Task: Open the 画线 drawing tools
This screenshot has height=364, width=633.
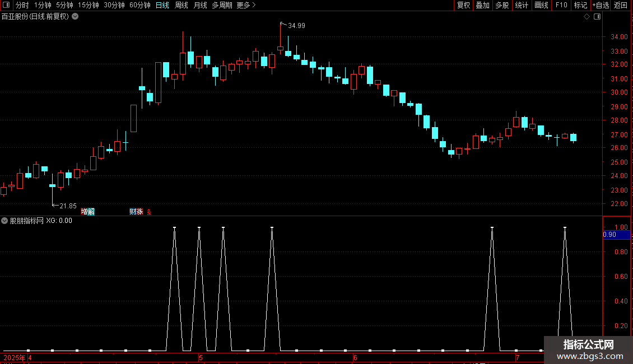Action: [x=541, y=5]
